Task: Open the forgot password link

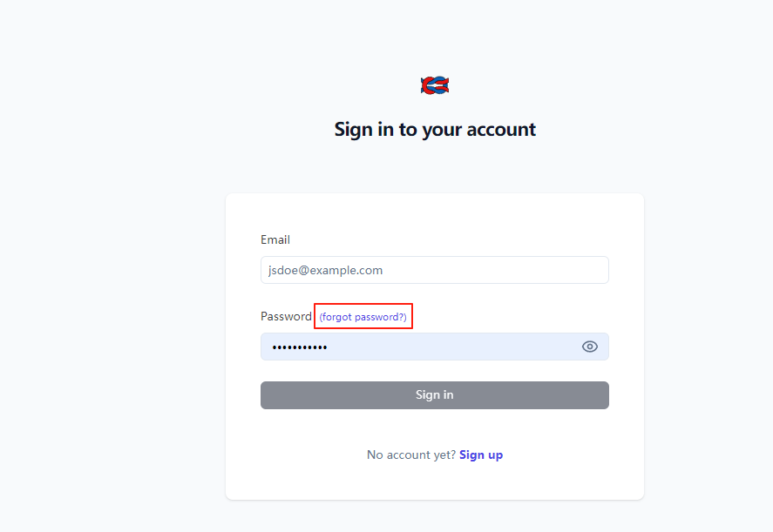Action: click(x=363, y=317)
